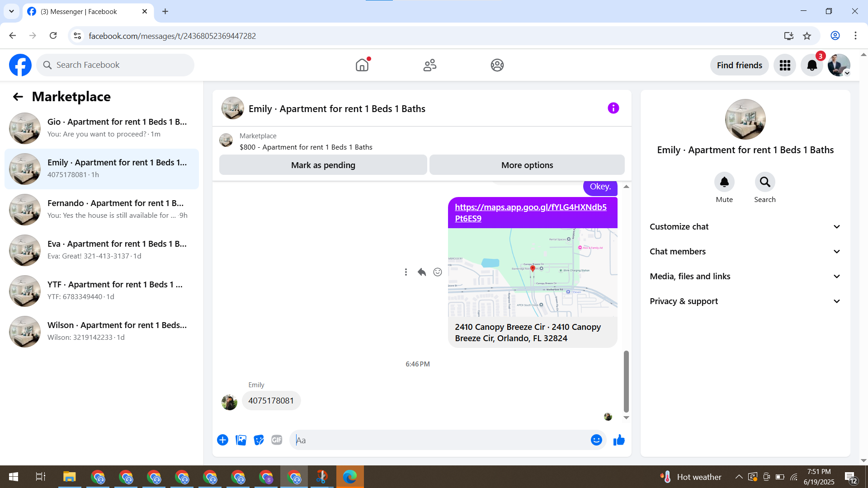Go to Facebook home via logo

20,65
